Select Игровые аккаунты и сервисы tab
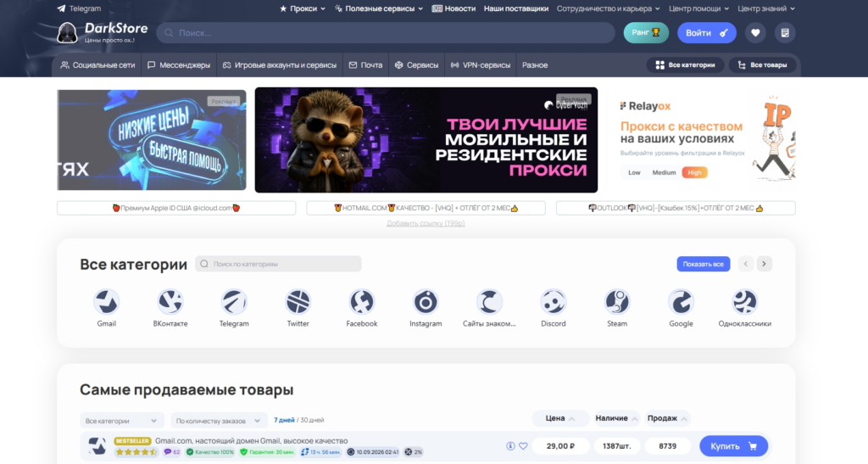This screenshot has height=464, width=868. click(280, 64)
